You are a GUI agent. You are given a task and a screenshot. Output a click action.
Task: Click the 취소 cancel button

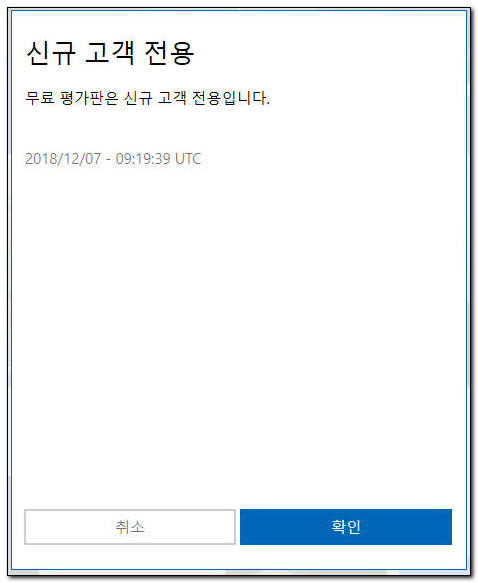130,526
